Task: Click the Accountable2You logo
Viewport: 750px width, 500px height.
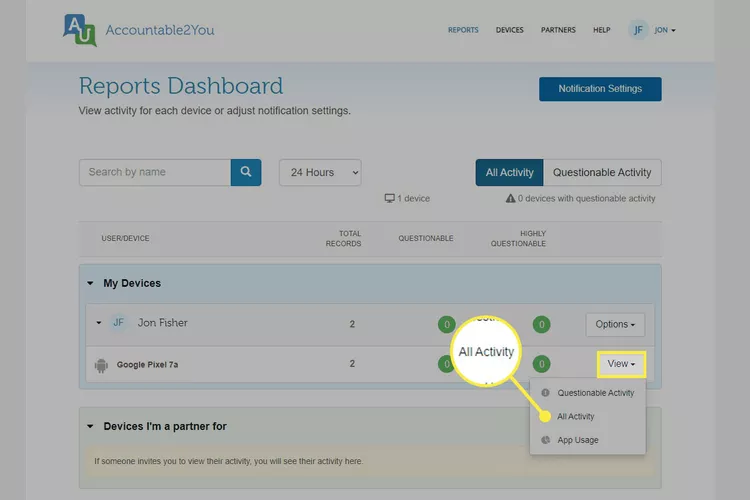Action: coord(139,30)
